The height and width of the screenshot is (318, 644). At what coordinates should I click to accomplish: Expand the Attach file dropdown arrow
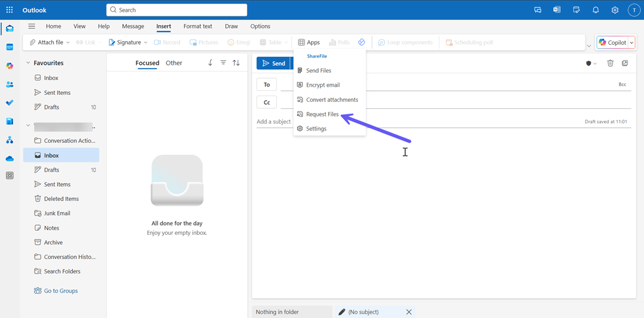(68, 43)
